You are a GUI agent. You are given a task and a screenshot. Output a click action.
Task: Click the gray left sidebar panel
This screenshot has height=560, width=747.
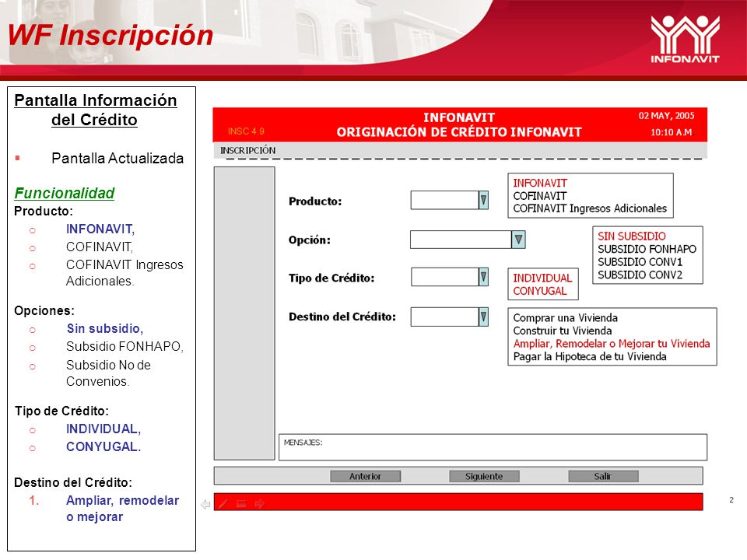(x=244, y=313)
